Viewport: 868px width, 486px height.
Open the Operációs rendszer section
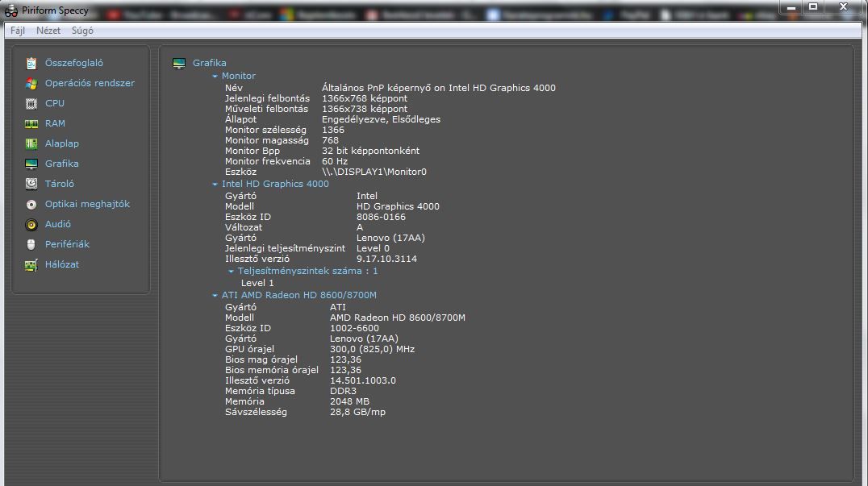pyautogui.click(x=90, y=83)
